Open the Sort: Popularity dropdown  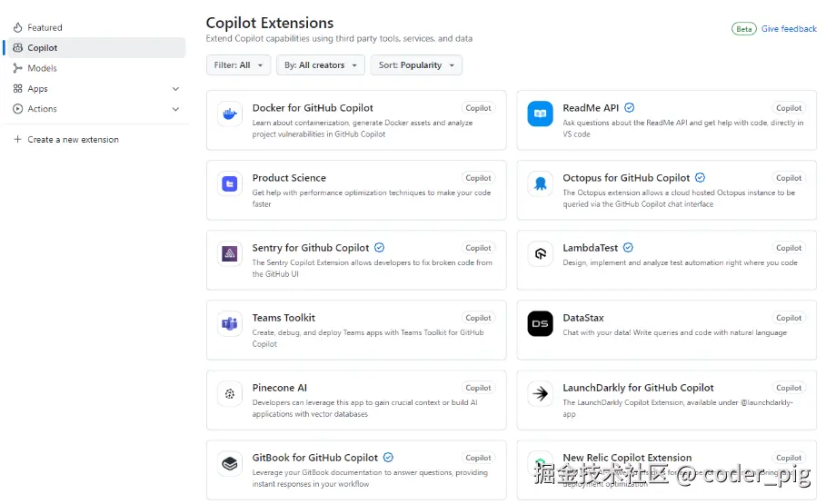416,64
